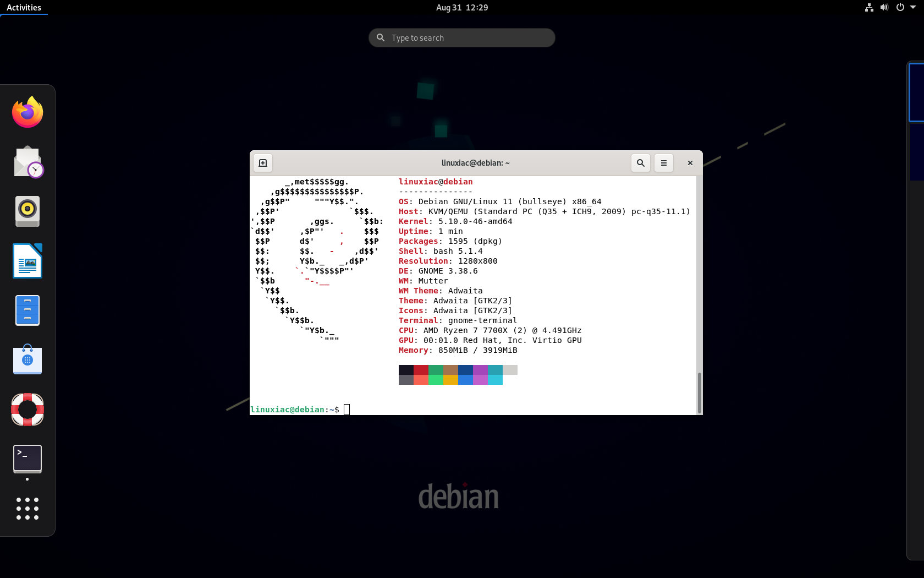
Task: Click the Resolution '1280x800' line
Action: pyautogui.click(x=448, y=261)
